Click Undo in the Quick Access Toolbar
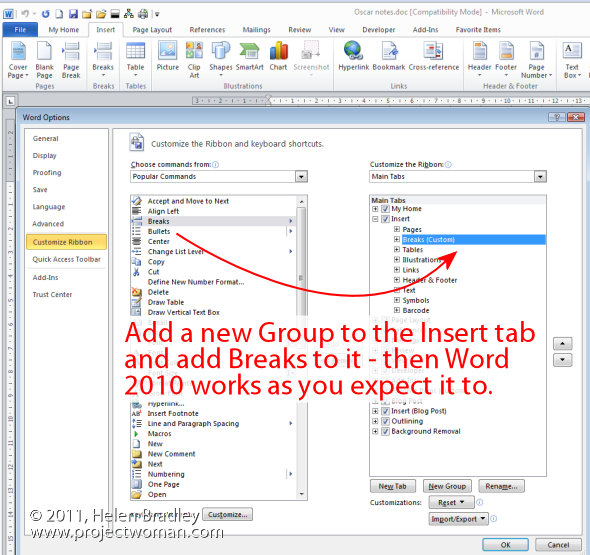Viewport: 590px width, 555px height. pos(25,14)
